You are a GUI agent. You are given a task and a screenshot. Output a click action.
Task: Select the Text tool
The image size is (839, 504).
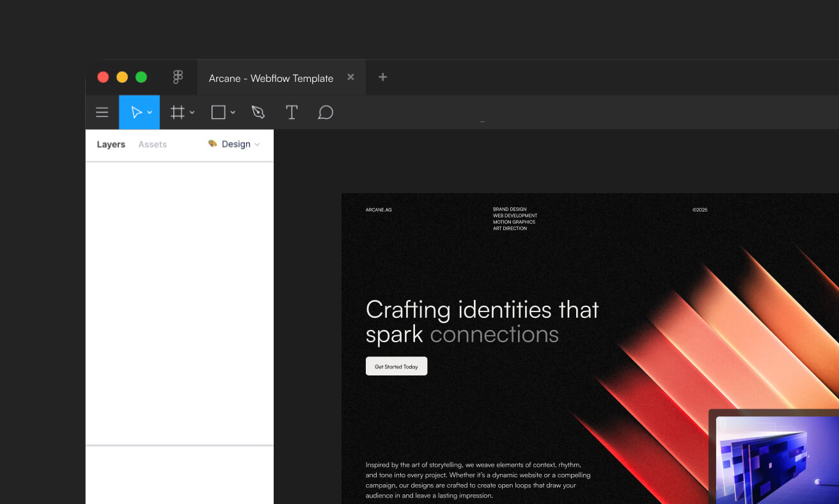292,112
